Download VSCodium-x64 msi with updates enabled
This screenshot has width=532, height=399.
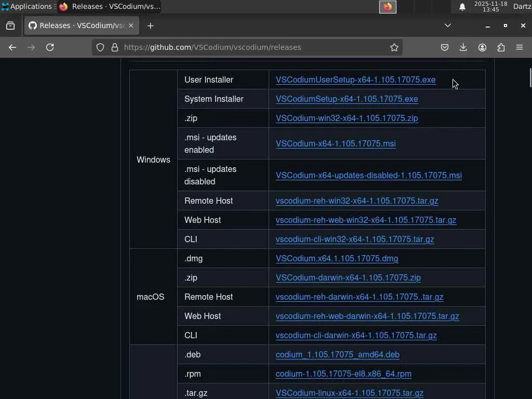pyautogui.click(x=336, y=143)
